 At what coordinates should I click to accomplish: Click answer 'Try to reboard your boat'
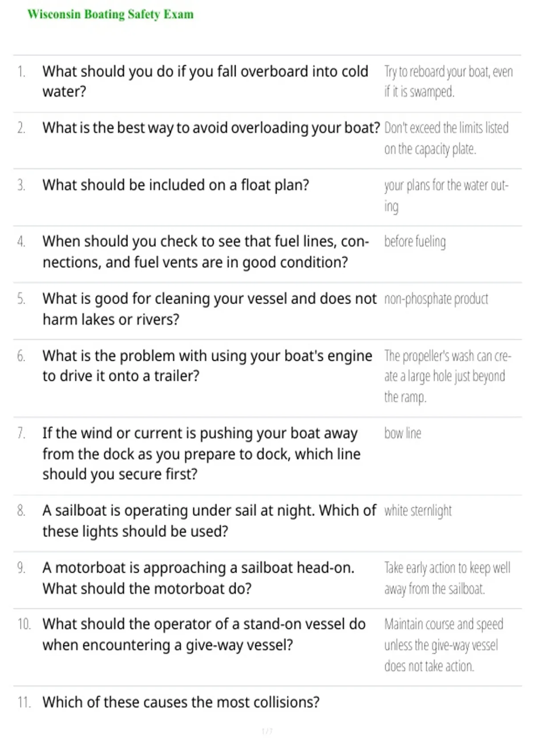coord(449,81)
